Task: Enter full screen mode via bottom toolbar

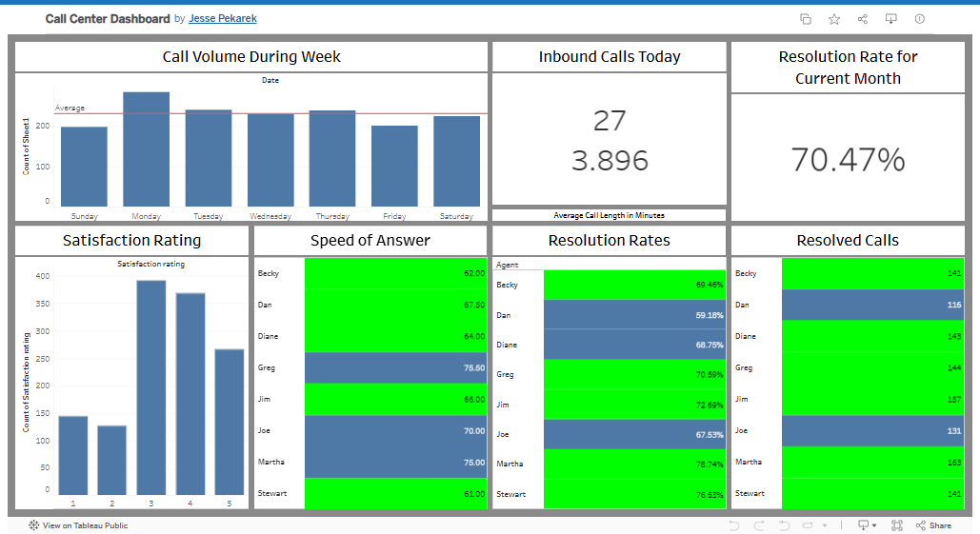Action: 897,525
